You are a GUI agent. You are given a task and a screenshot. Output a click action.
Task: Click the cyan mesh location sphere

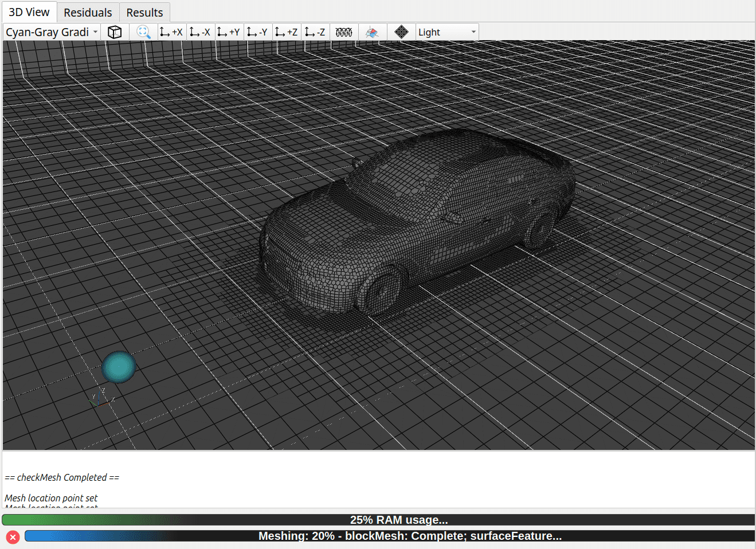119,367
